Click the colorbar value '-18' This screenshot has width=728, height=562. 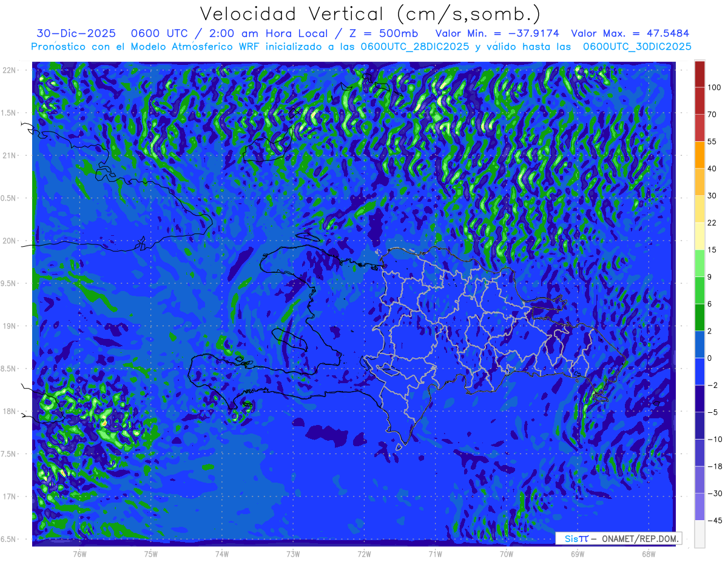point(714,466)
